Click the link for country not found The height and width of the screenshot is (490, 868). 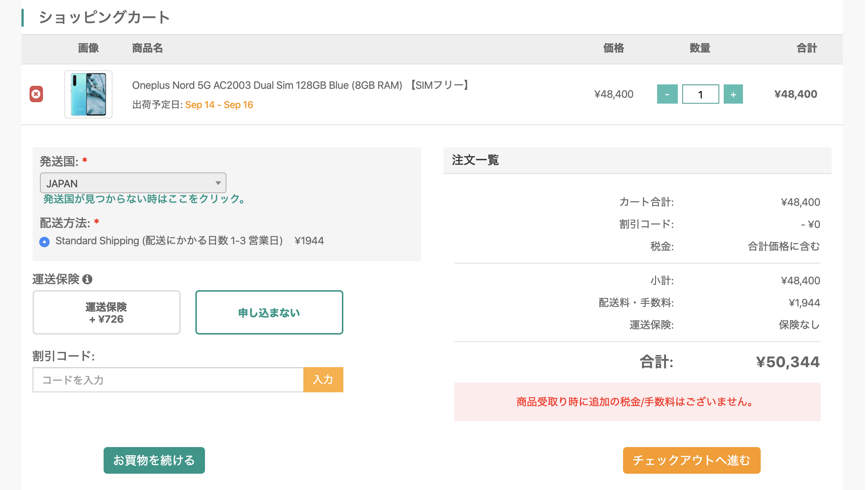pos(144,199)
